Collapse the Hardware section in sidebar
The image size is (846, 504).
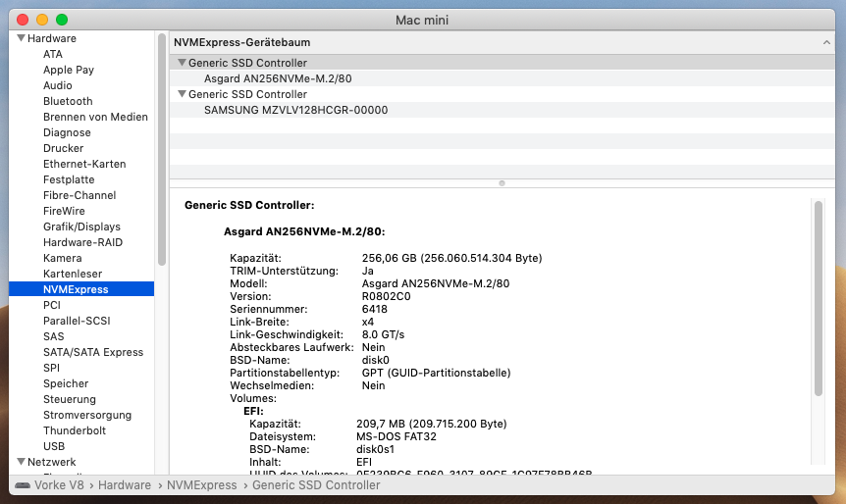(x=21, y=38)
